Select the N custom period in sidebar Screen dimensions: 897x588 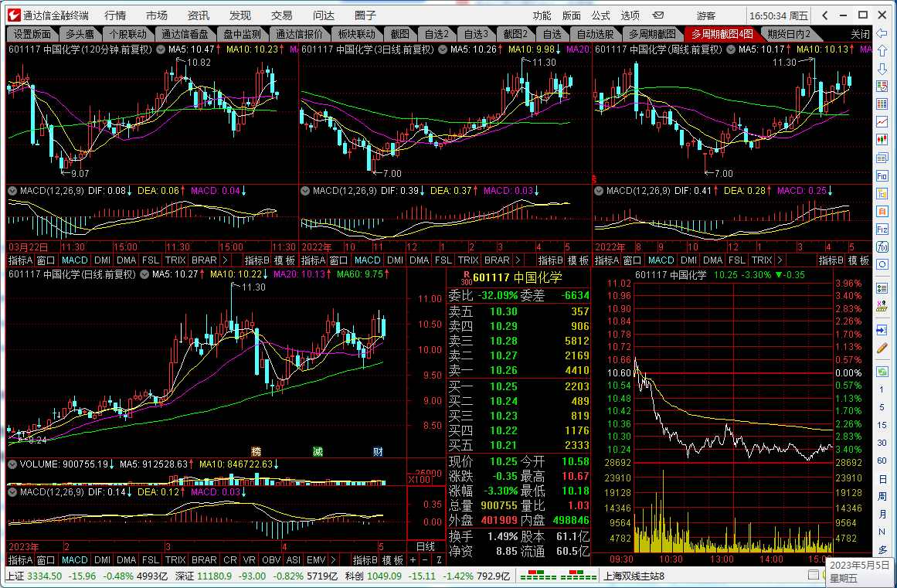point(882,532)
